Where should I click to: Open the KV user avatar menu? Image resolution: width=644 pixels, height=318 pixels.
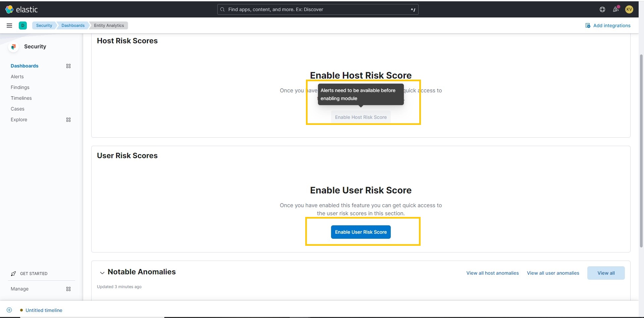click(x=629, y=9)
